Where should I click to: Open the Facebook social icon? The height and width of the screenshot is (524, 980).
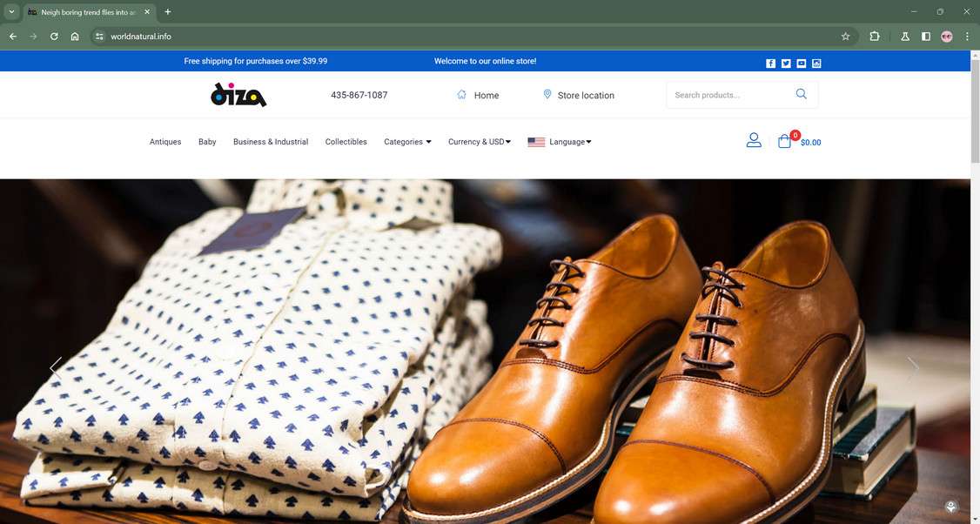pos(770,64)
